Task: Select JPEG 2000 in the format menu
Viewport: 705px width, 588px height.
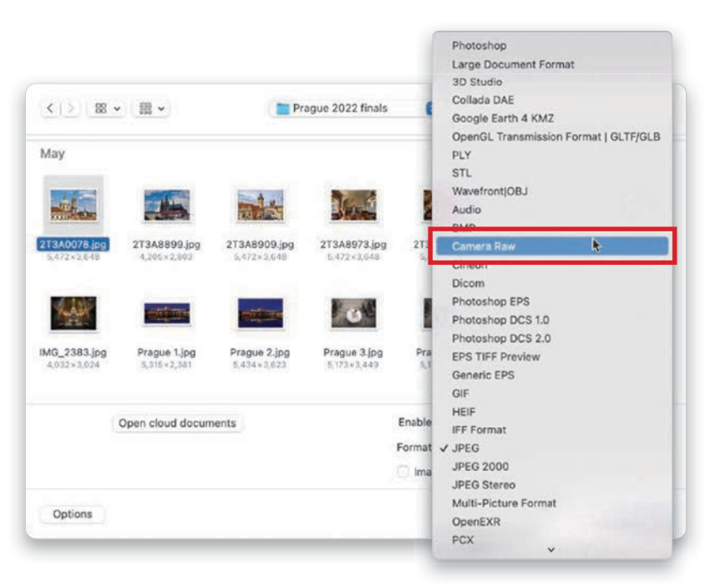Action: pyautogui.click(x=480, y=466)
